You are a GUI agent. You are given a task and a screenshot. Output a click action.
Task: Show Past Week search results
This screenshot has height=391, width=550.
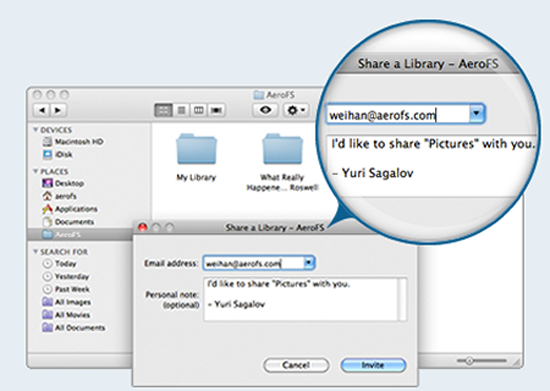click(x=66, y=289)
